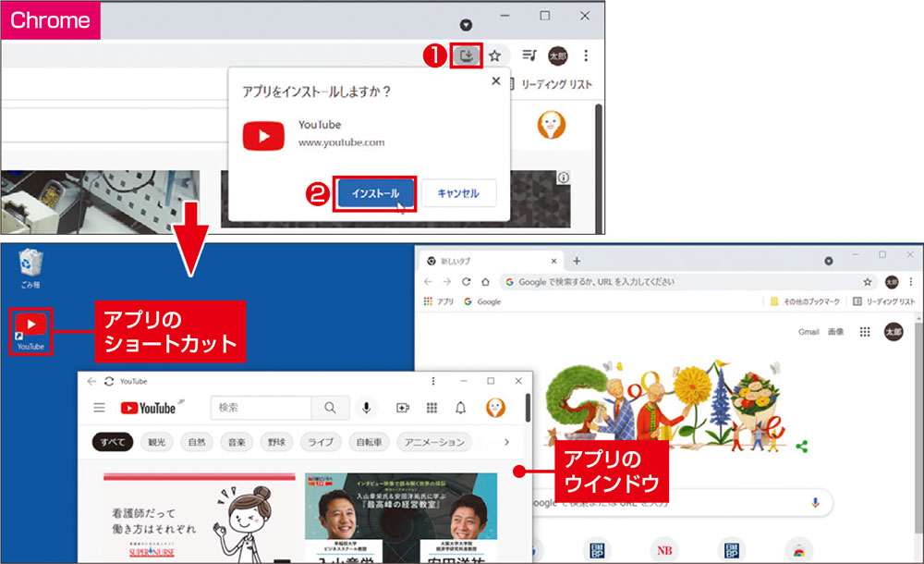Close the install app dialog
924x564 pixels.
[496, 80]
